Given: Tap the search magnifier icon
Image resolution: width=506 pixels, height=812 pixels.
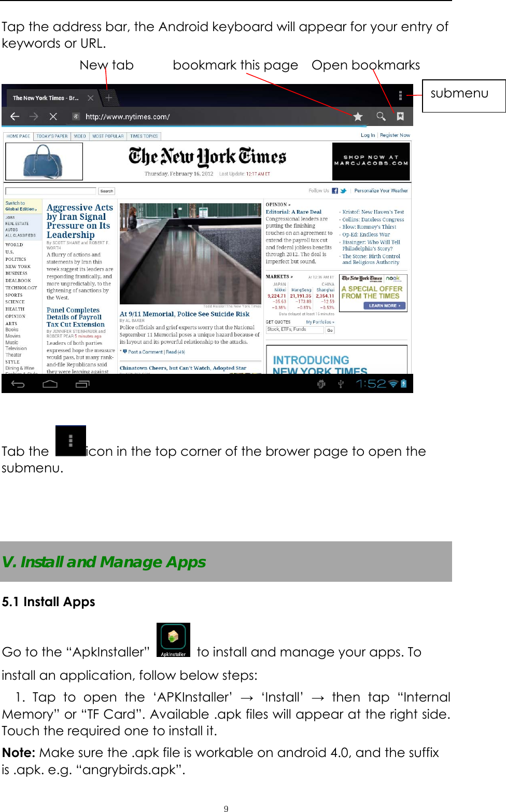Looking at the screenshot, I should coord(381,116).
